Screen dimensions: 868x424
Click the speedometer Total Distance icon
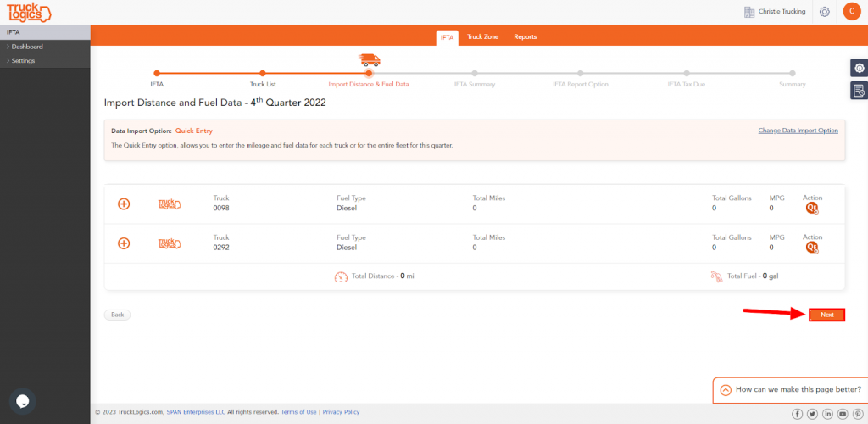341,276
